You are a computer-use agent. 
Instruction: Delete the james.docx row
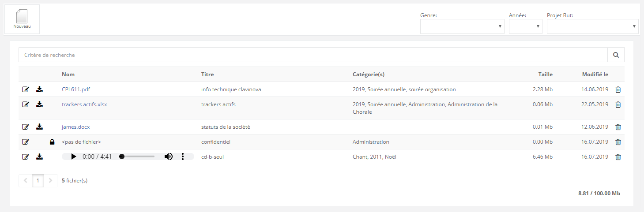(x=618, y=127)
